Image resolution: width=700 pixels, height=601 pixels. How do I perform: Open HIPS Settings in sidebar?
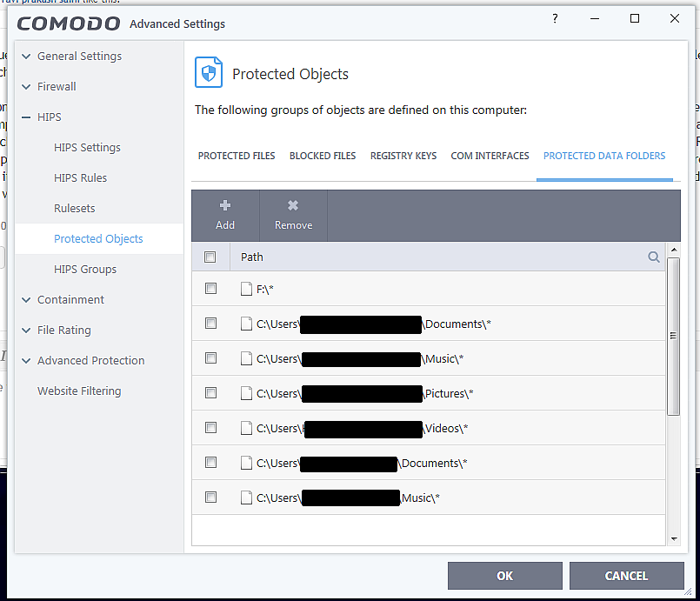coord(87,147)
